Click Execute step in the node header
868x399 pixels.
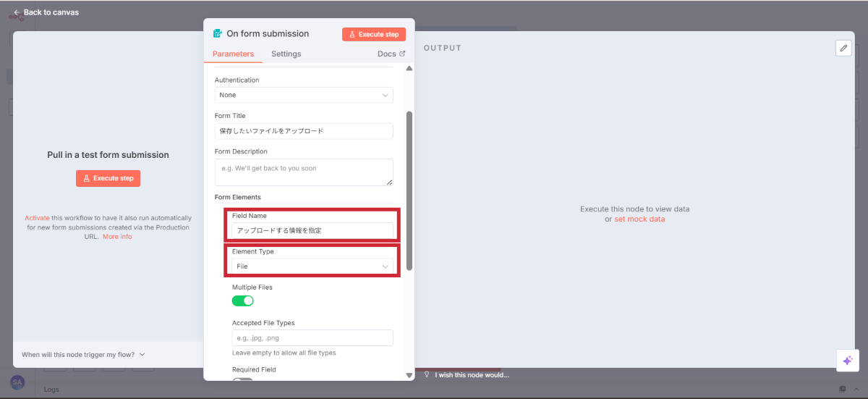coord(374,34)
